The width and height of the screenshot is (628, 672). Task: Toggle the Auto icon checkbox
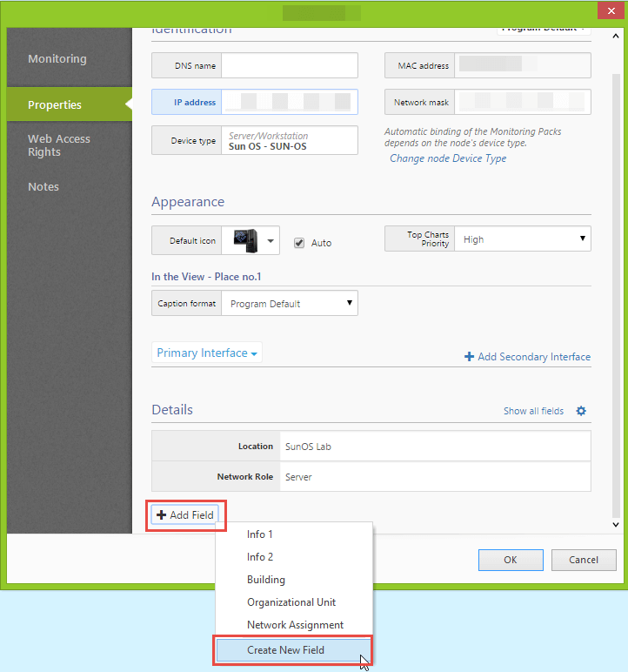[299, 243]
